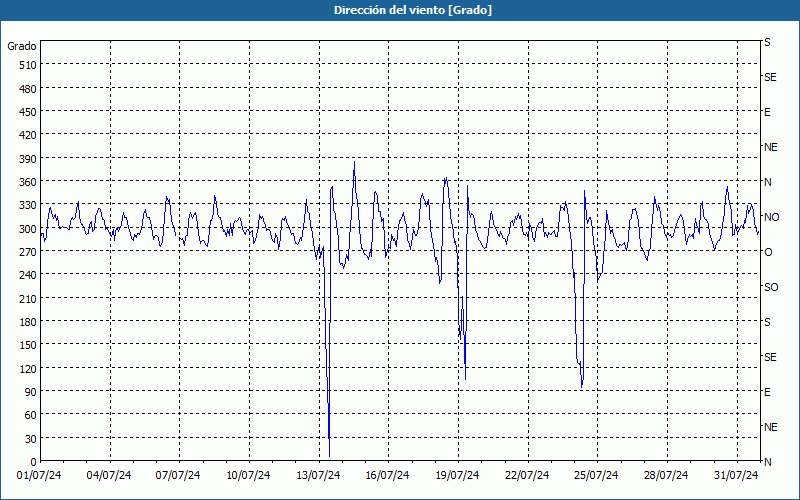This screenshot has width=800, height=500.
Task: Click the 300 axis value
Action: 28,229
